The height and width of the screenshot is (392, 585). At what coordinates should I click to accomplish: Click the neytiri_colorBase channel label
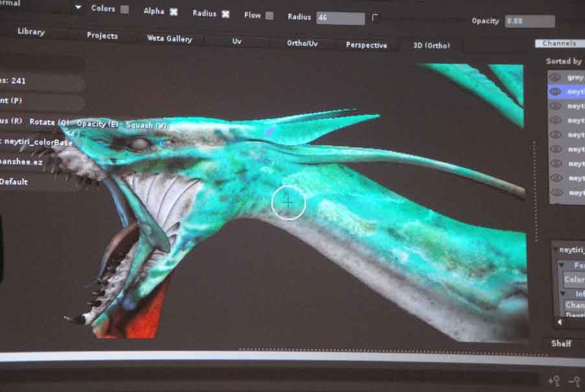click(x=38, y=142)
